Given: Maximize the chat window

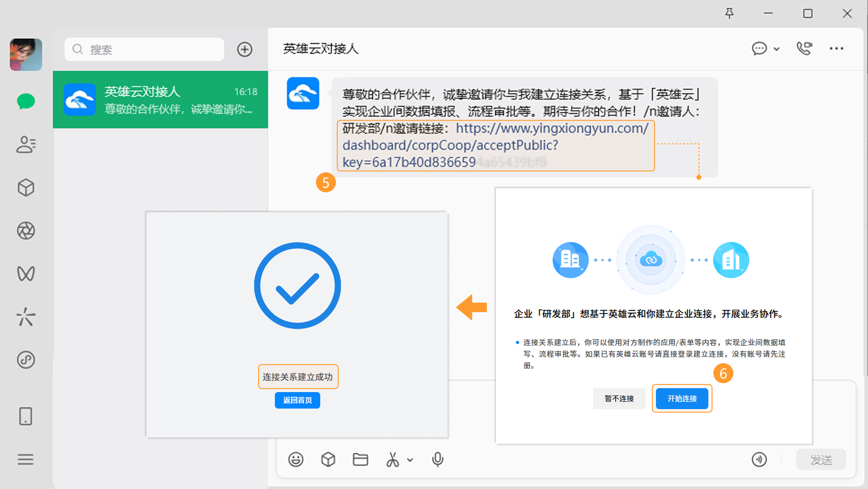Looking at the screenshot, I should coord(808,14).
